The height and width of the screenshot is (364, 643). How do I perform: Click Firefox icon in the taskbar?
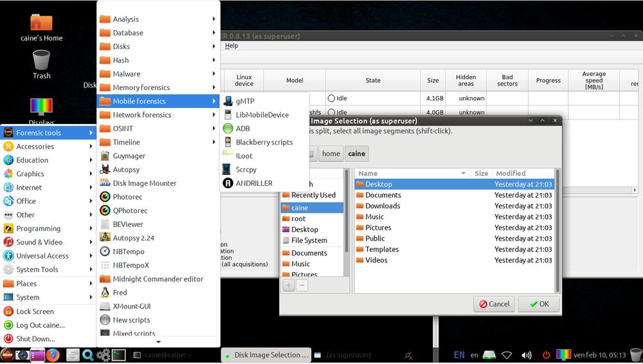[53, 354]
